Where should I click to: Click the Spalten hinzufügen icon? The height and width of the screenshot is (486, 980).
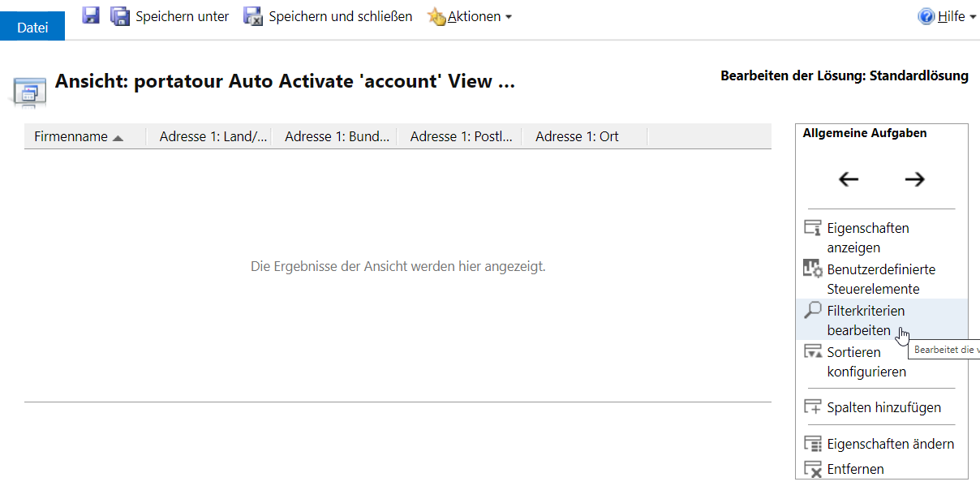pos(812,407)
